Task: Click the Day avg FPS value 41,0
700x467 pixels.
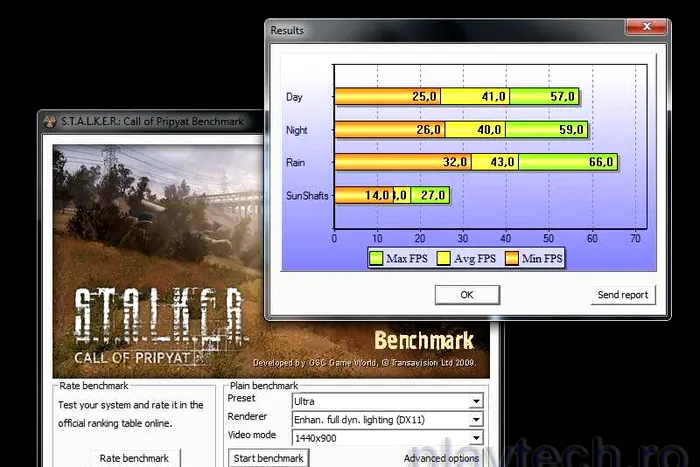Action: (x=493, y=96)
